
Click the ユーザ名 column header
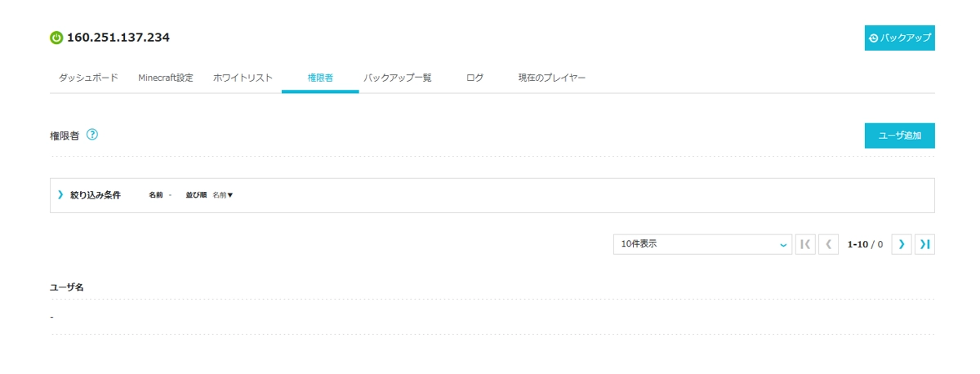pyautogui.click(x=67, y=287)
